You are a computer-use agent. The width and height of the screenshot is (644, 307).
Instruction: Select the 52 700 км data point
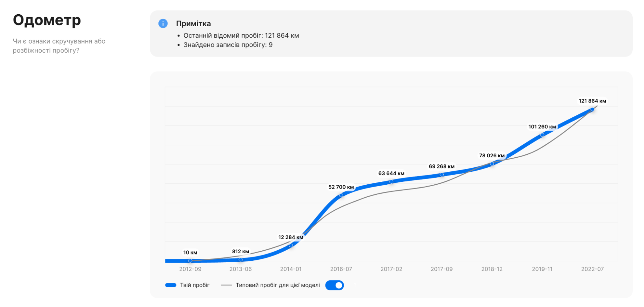point(341,195)
